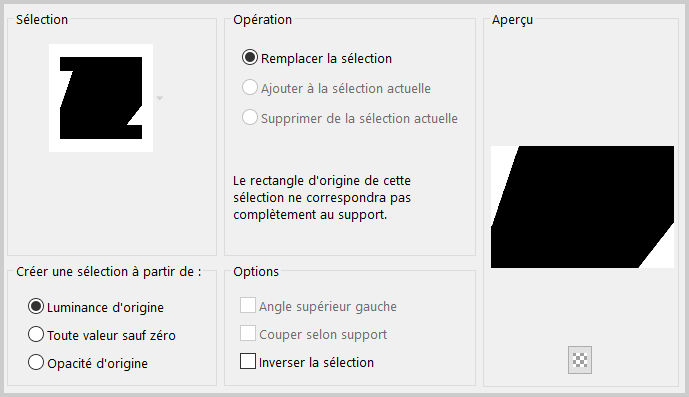
Task: Select Toute valeur sauf zéro
Action: tap(36, 335)
